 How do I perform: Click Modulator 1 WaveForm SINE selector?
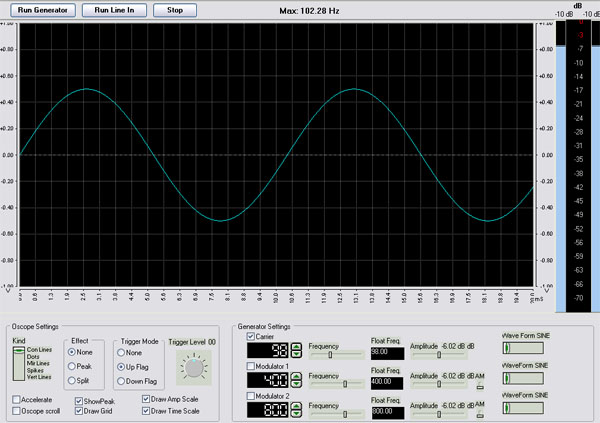(x=523, y=378)
